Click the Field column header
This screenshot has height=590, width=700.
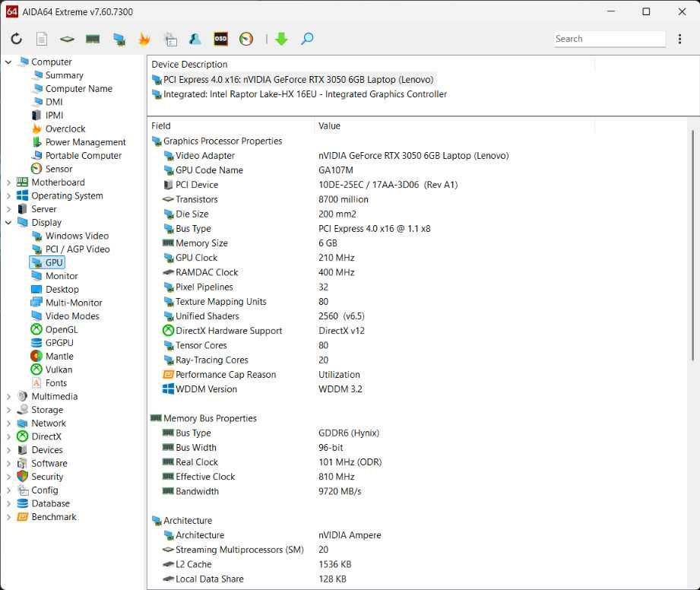231,126
